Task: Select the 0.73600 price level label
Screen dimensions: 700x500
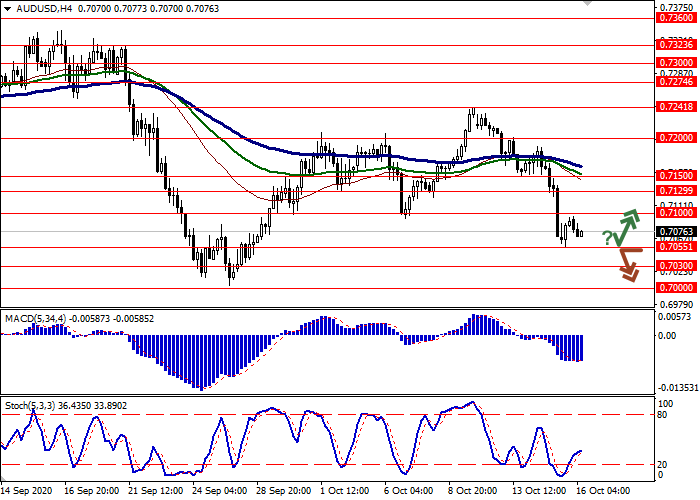Action: (676, 18)
